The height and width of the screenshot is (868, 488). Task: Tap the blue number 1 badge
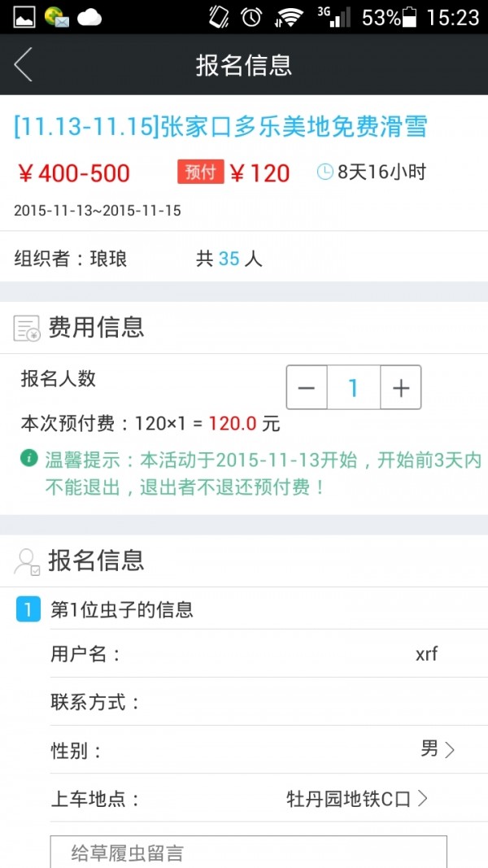click(x=28, y=609)
